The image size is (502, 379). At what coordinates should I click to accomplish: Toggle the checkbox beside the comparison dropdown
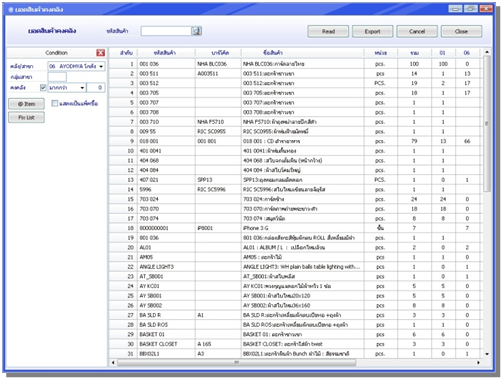click(x=43, y=87)
